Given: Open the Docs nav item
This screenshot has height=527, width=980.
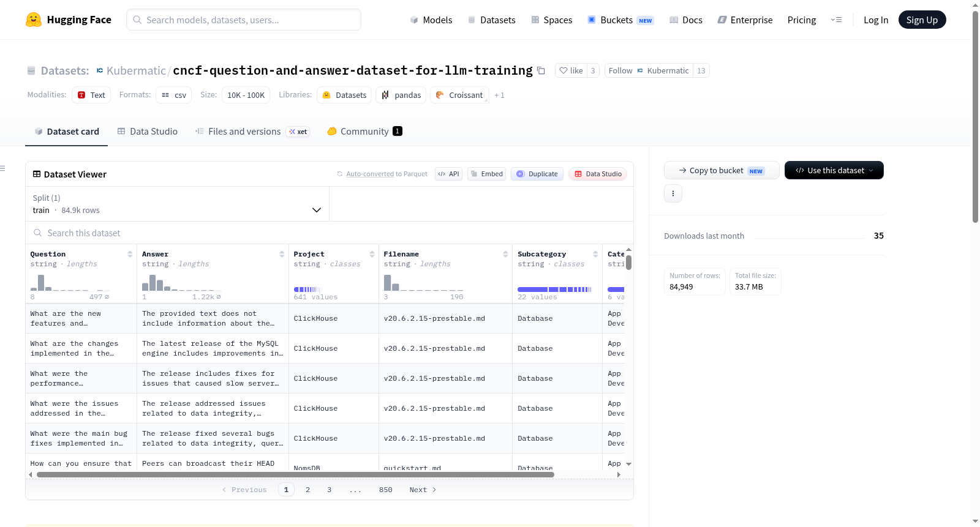Looking at the screenshot, I should [686, 20].
